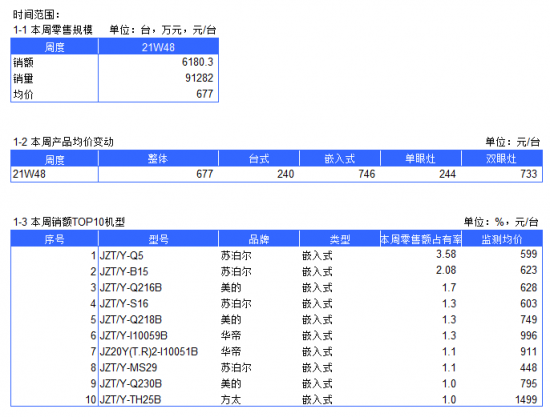Select the 1-1 本周零售规模 heading

(x=53, y=30)
